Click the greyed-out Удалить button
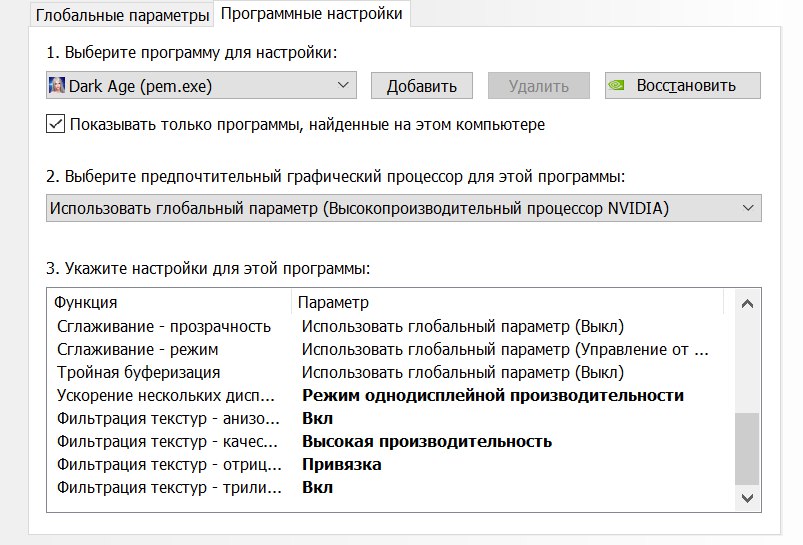 [x=539, y=86]
